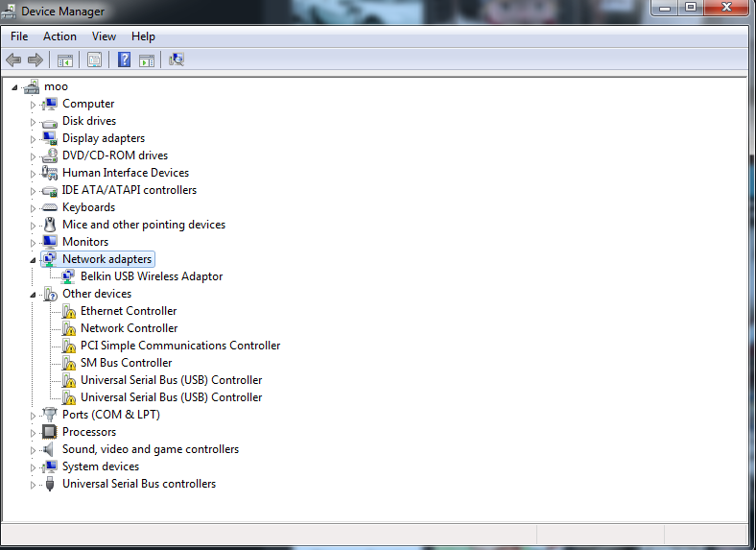The width and height of the screenshot is (756, 550).
Task: Go back with the left arrow toolbar icon
Action: pyautogui.click(x=13, y=60)
